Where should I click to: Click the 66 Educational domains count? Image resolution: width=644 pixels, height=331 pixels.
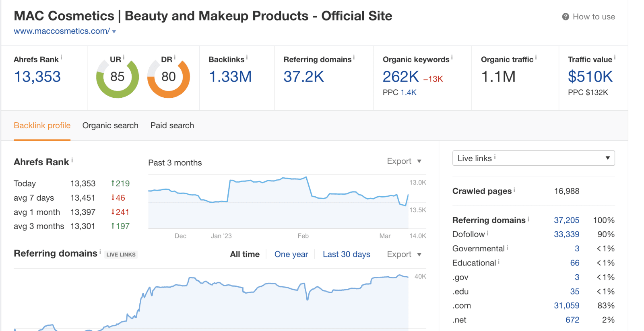click(x=575, y=263)
